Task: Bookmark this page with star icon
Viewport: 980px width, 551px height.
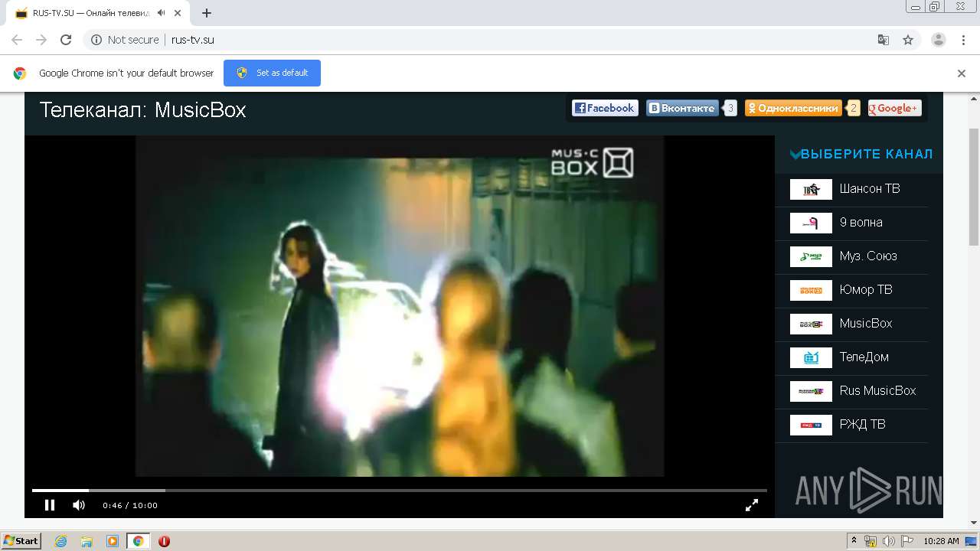Action: [x=908, y=40]
